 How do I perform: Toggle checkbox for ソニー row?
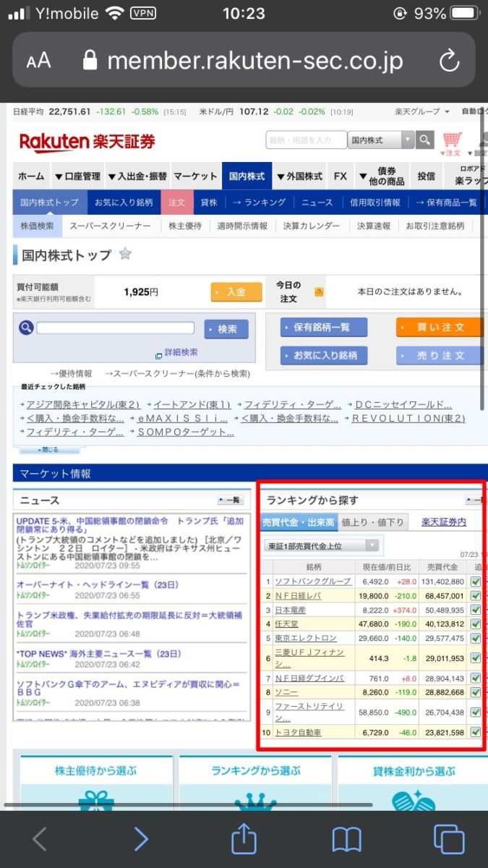click(476, 692)
